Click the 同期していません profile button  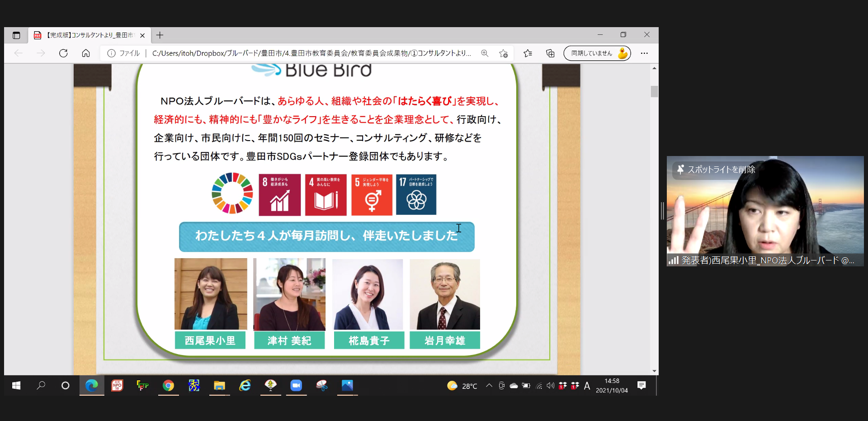point(597,53)
